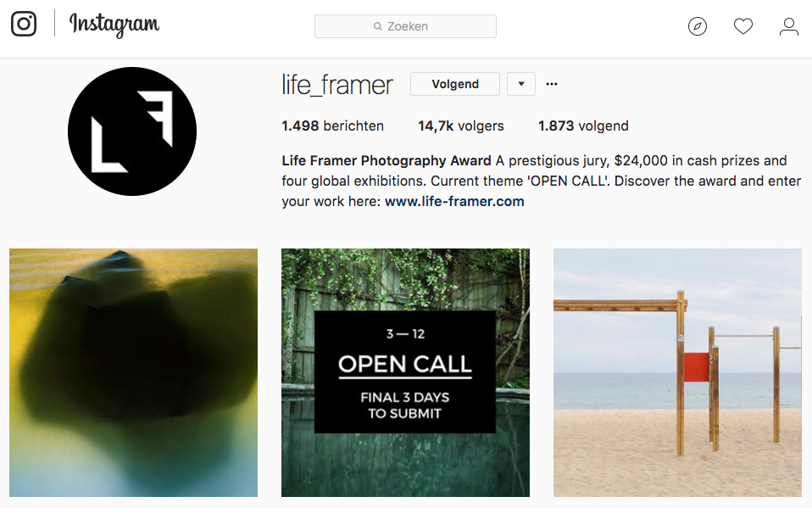Screen dimensions: 812x508
Task: Visit the www.life-framer.com link
Action: (454, 201)
